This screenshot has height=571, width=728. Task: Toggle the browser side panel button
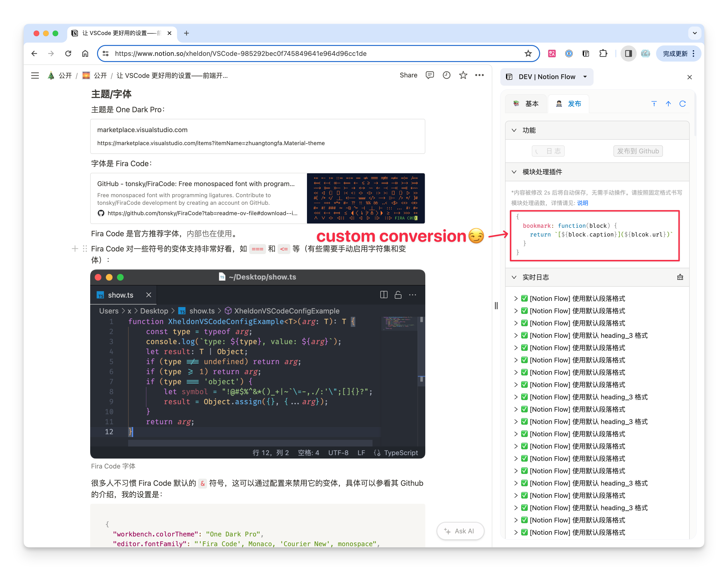click(x=628, y=54)
